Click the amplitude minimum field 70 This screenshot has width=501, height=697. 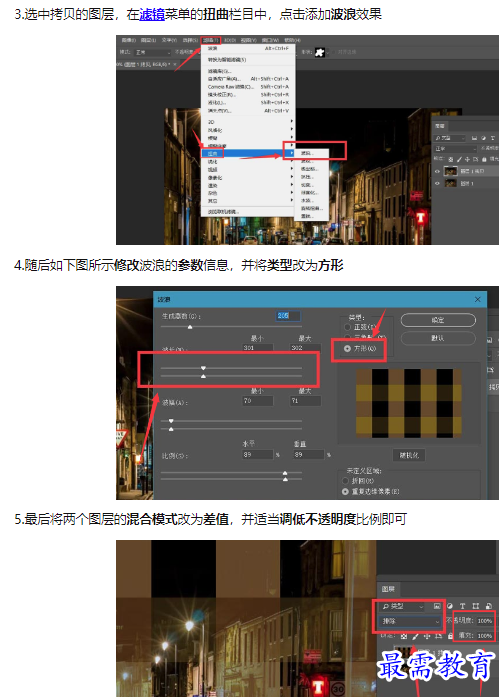257,401
